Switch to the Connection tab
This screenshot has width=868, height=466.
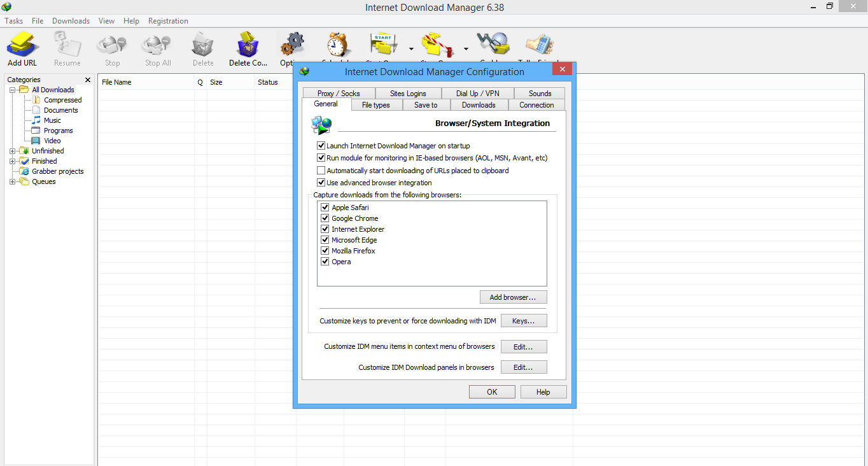(x=536, y=105)
